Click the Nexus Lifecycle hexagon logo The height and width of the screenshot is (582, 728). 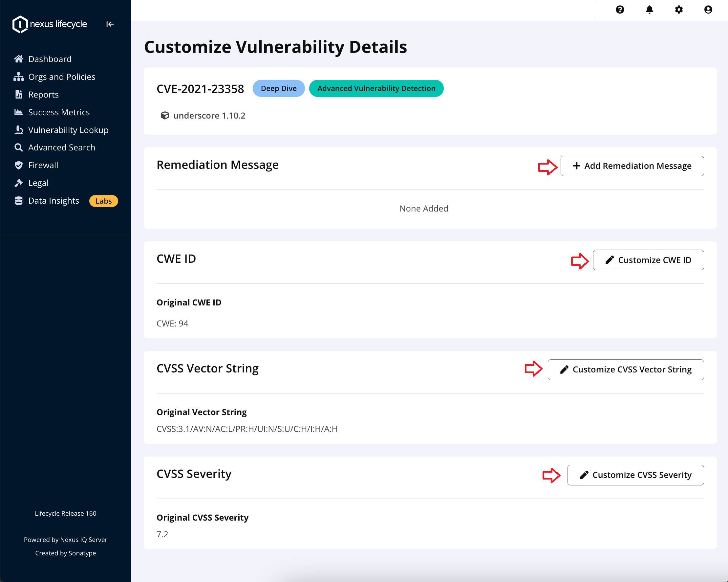[x=20, y=24]
